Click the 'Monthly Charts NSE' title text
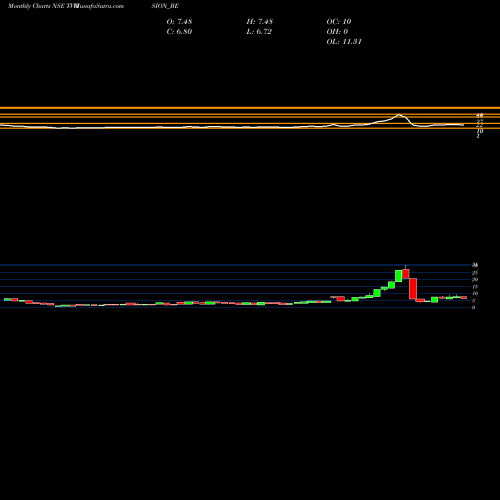The width and height of the screenshot is (500, 500). (x=36, y=6)
